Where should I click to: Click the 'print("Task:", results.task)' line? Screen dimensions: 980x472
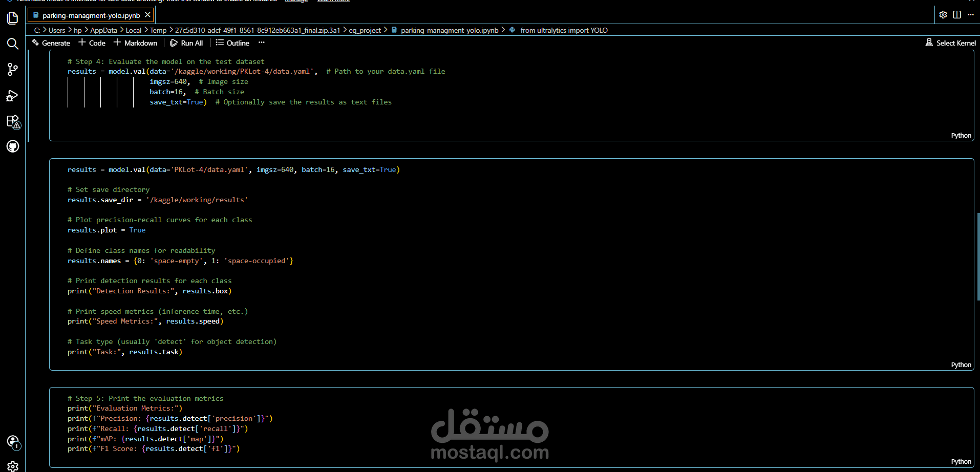point(125,352)
